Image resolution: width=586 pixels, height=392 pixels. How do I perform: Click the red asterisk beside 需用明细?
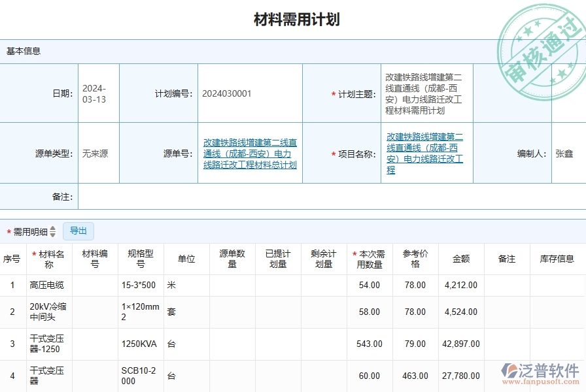(7, 231)
